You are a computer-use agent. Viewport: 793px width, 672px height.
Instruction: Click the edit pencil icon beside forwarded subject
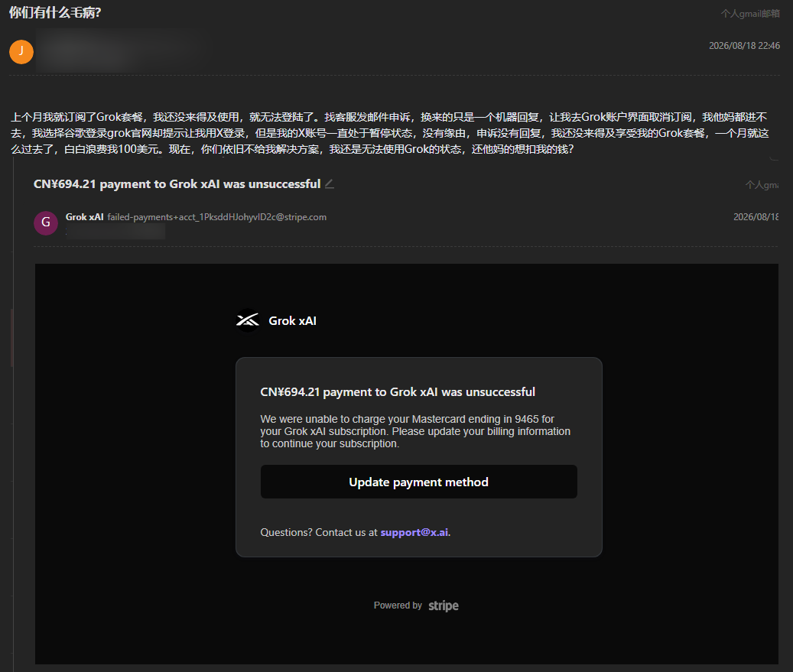(x=330, y=184)
